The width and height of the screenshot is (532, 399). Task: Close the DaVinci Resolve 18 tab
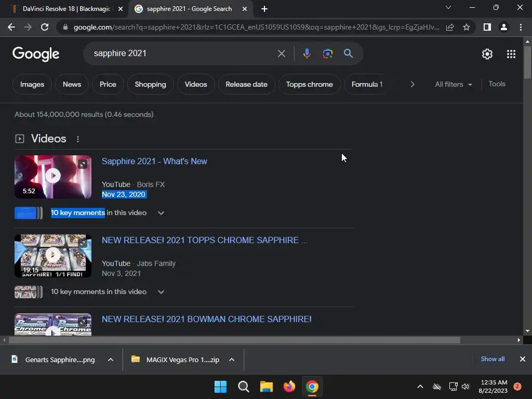(120, 9)
